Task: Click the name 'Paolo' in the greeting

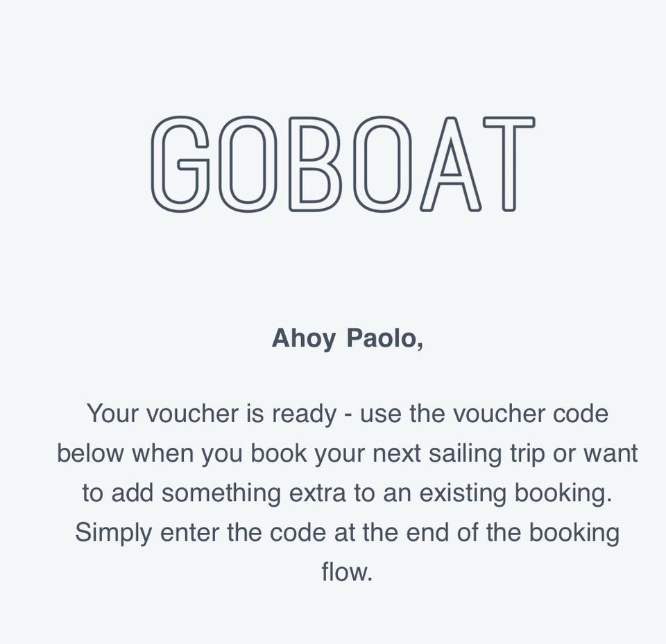Action: click(x=382, y=338)
